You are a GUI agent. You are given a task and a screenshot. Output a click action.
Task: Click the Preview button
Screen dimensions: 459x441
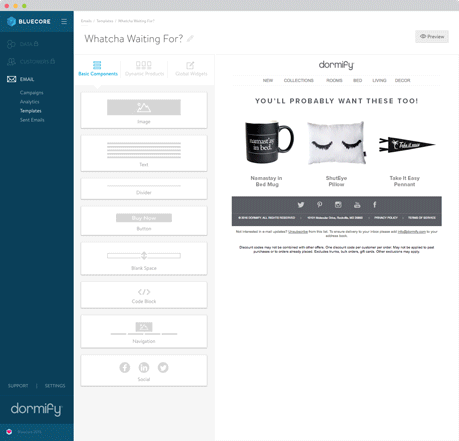[432, 37]
